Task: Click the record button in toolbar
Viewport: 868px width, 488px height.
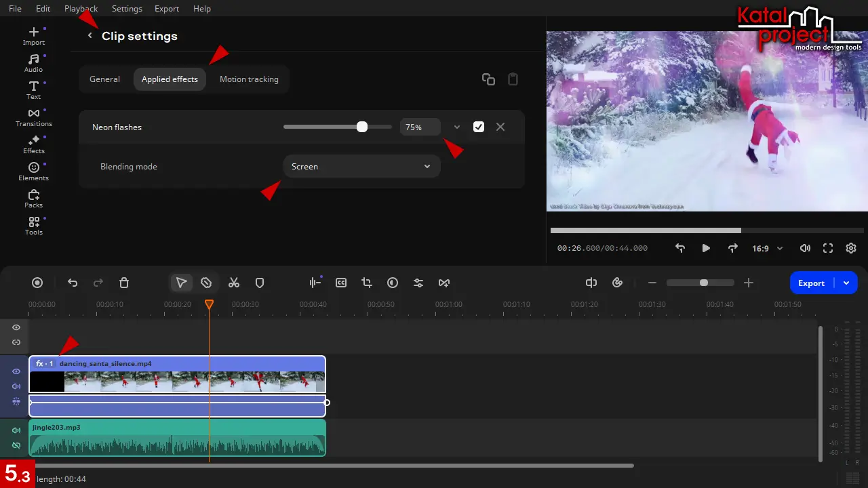Action: (x=37, y=283)
